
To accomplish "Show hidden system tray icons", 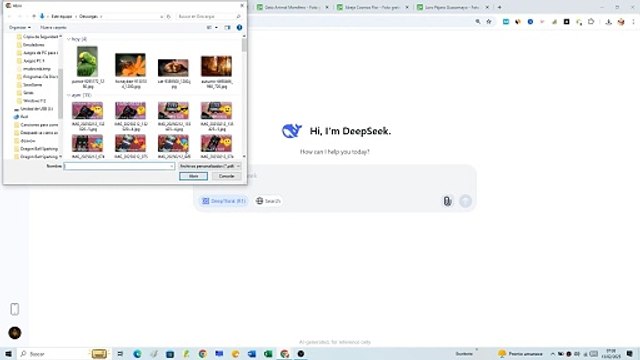I will 553,354.
